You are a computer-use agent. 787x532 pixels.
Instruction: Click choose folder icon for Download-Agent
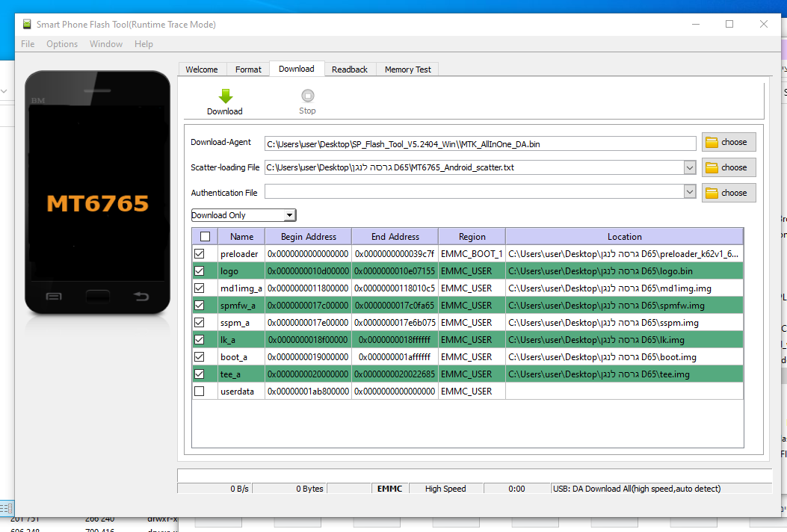[712, 142]
